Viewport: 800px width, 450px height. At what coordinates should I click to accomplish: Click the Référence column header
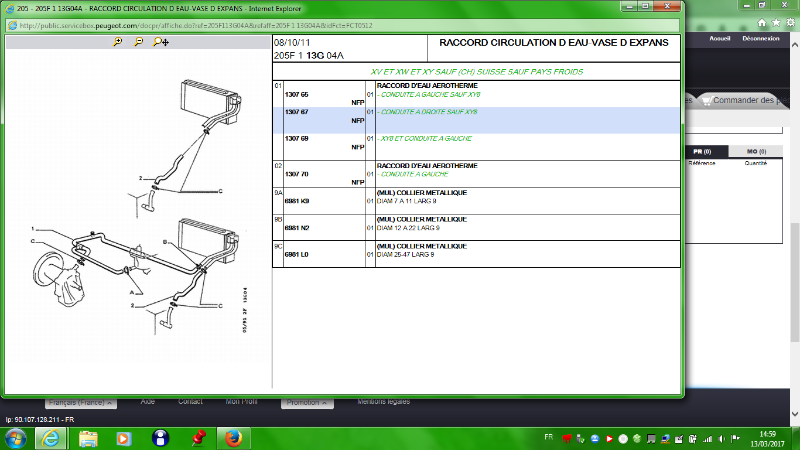coord(702,163)
